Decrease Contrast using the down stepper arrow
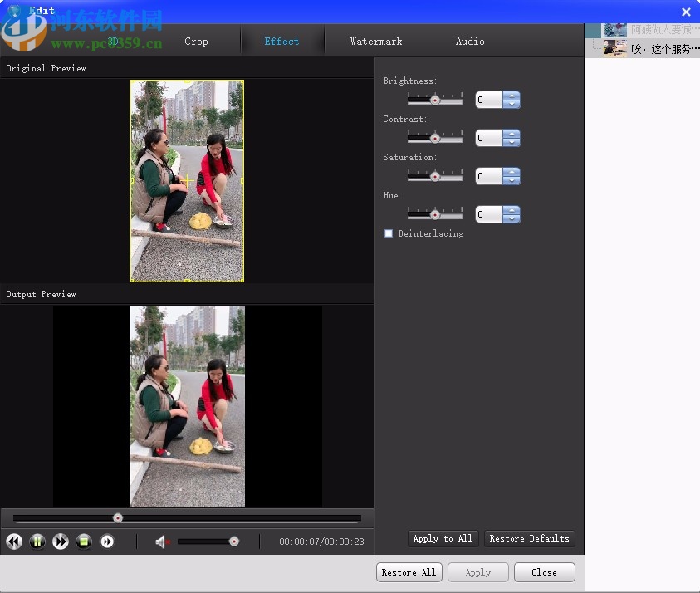This screenshot has width=700, height=593. [x=512, y=142]
